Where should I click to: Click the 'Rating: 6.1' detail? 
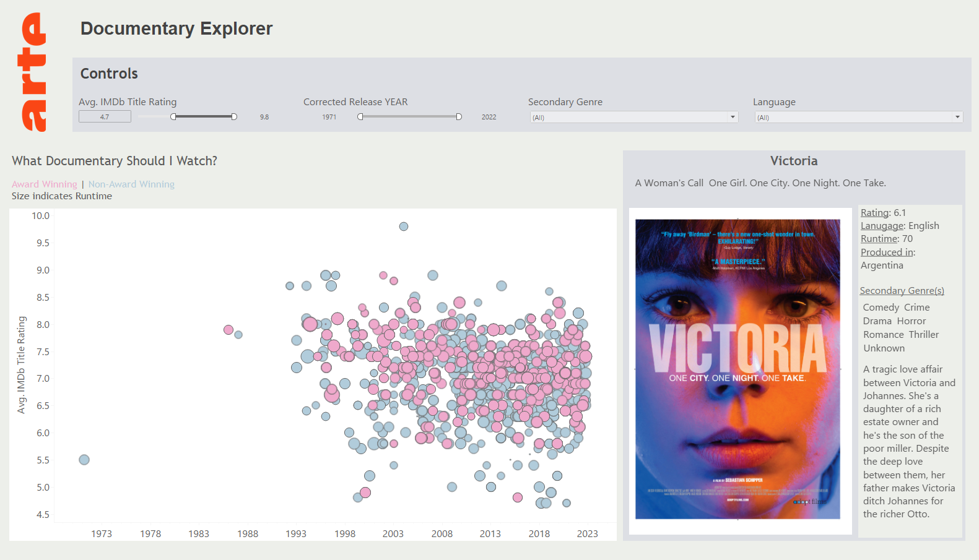pos(883,213)
